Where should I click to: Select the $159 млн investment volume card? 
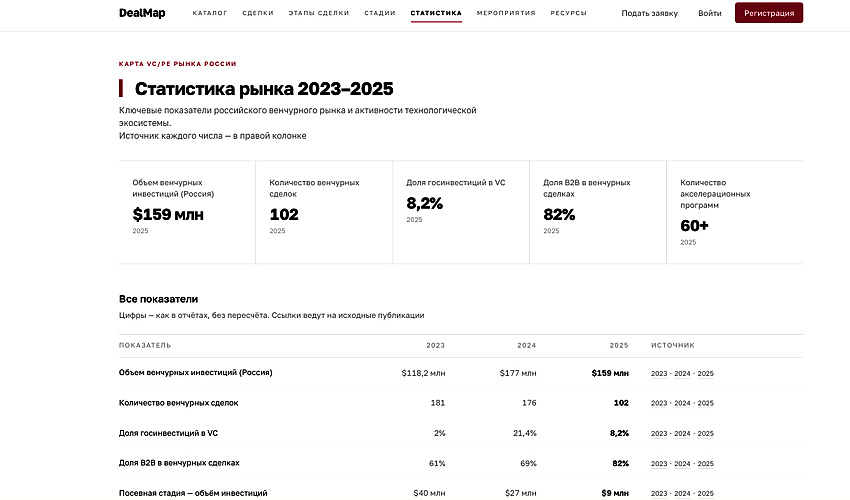tap(187, 212)
